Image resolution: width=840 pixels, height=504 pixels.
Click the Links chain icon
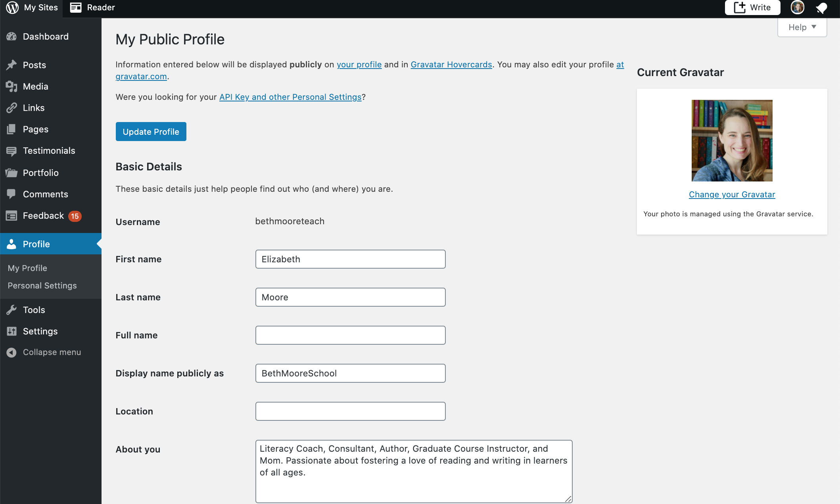(12, 108)
